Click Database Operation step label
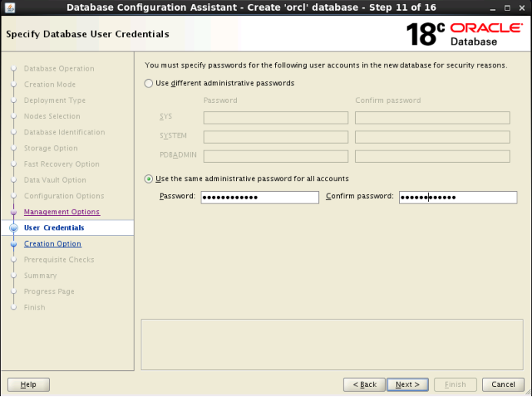The height and width of the screenshot is (397, 532). 59,68
